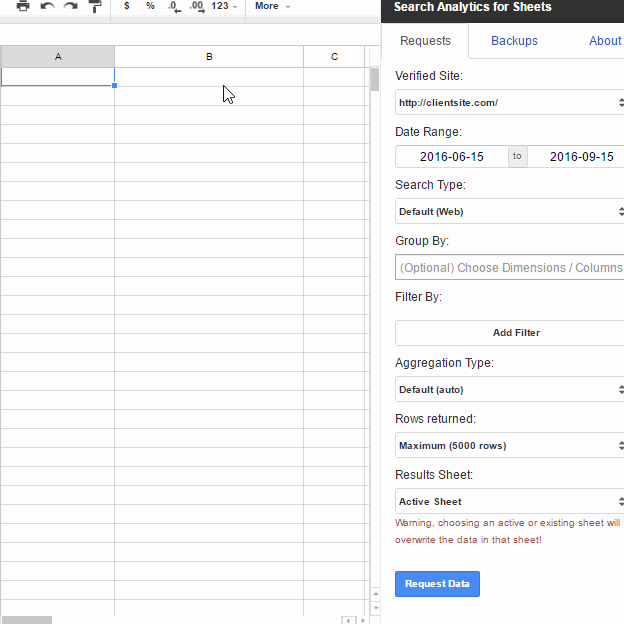Open the 123 number formats dropdown

[224, 6]
